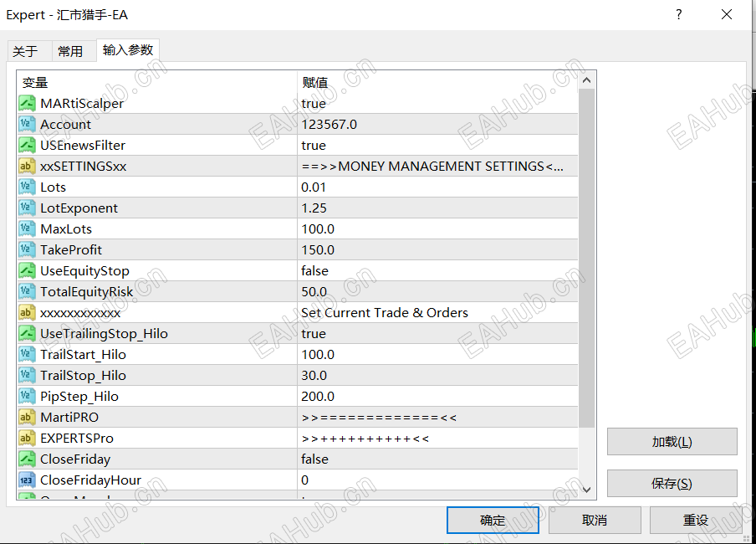Screen dimensions: 756x544
Task: Click the USEnewsFilter boolean type icon
Action: (x=27, y=146)
